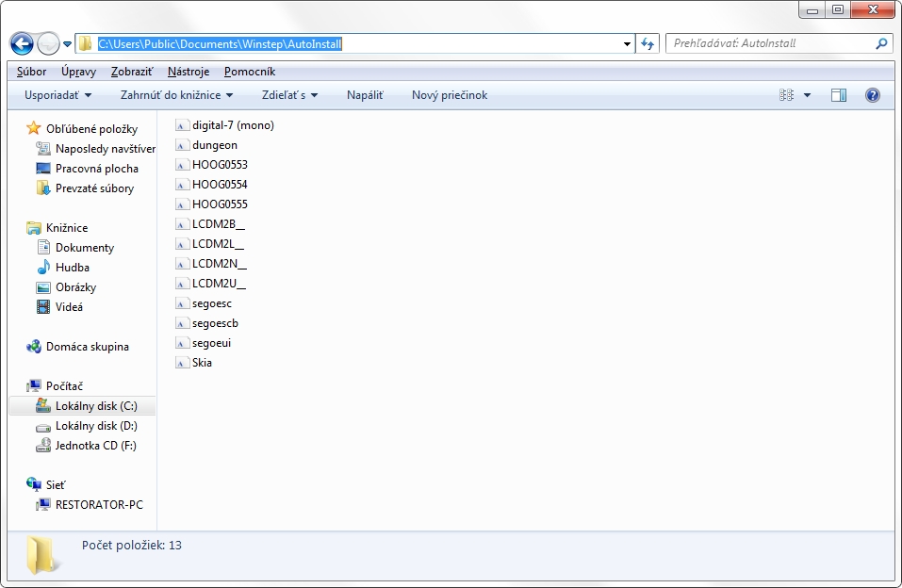Open Zahrnúť do knižnice dropdown

click(176, 95)
